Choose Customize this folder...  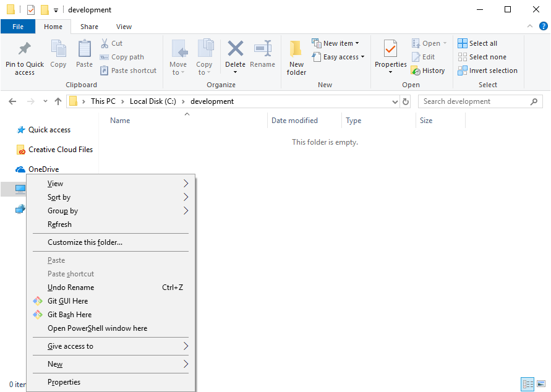point(111,242)
